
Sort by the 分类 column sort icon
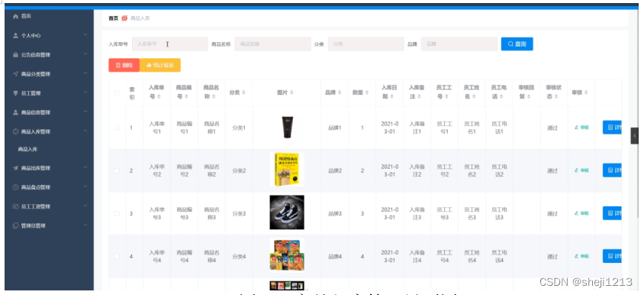click(x=243, y=93)
